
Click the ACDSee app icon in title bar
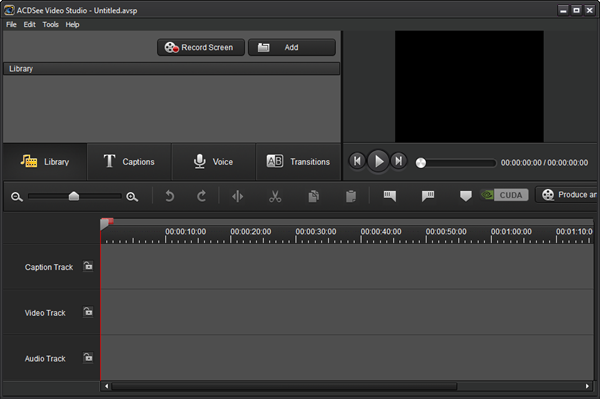click(x=9, y=10)
